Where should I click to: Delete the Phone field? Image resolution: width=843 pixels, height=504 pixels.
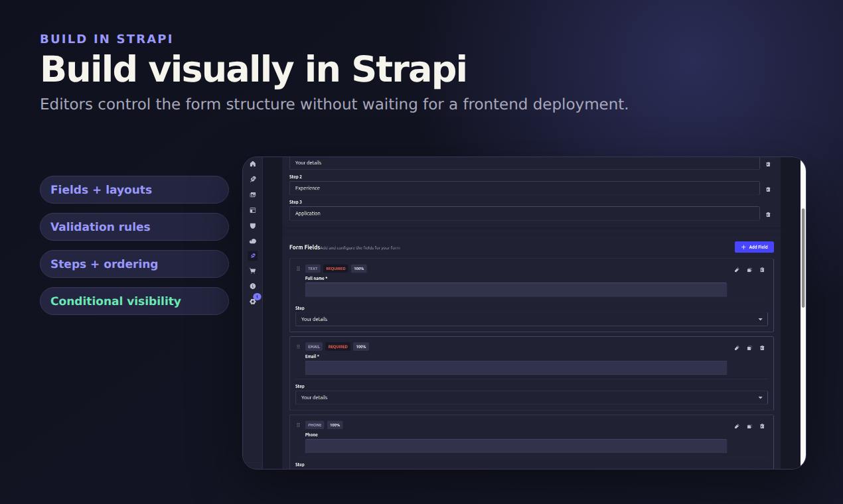[x=762, y=426]
